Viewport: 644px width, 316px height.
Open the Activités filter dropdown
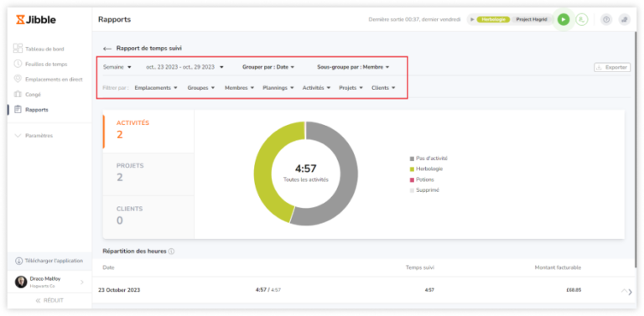[316, 88]
